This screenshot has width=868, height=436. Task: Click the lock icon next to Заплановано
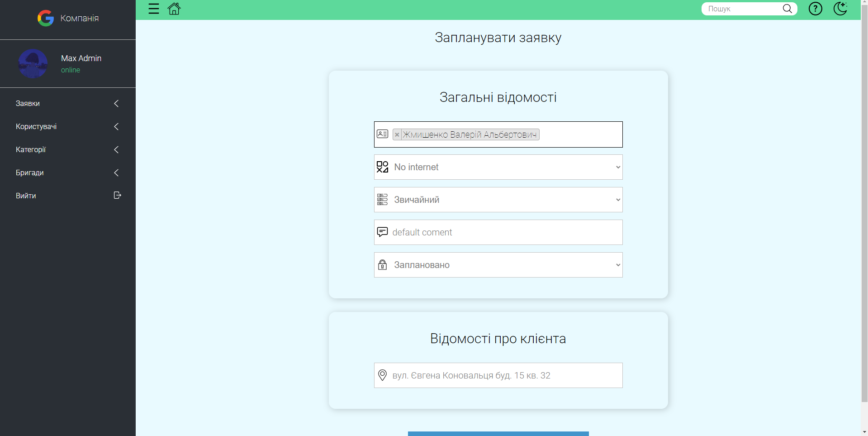(383, 265)
